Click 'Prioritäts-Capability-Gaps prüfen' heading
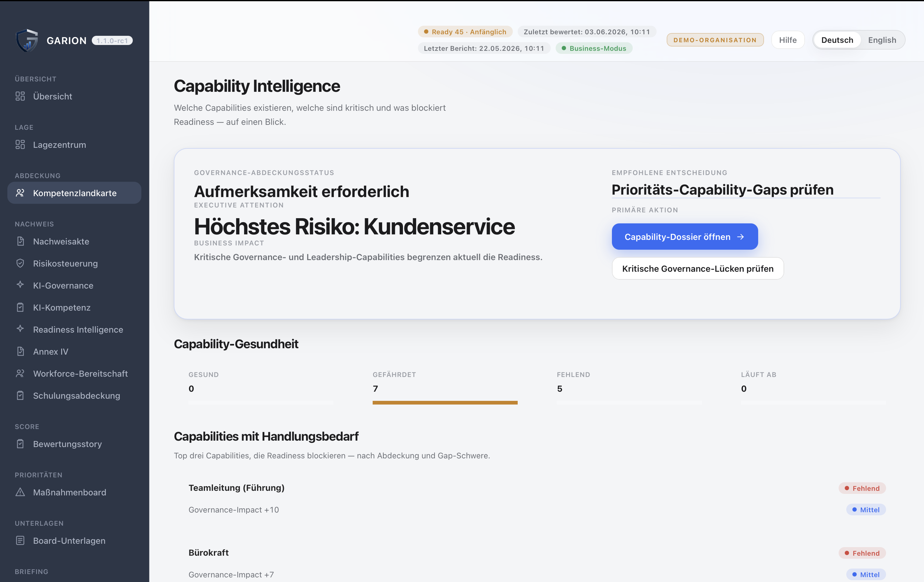 pyautogui.click(x=722, y=190)
